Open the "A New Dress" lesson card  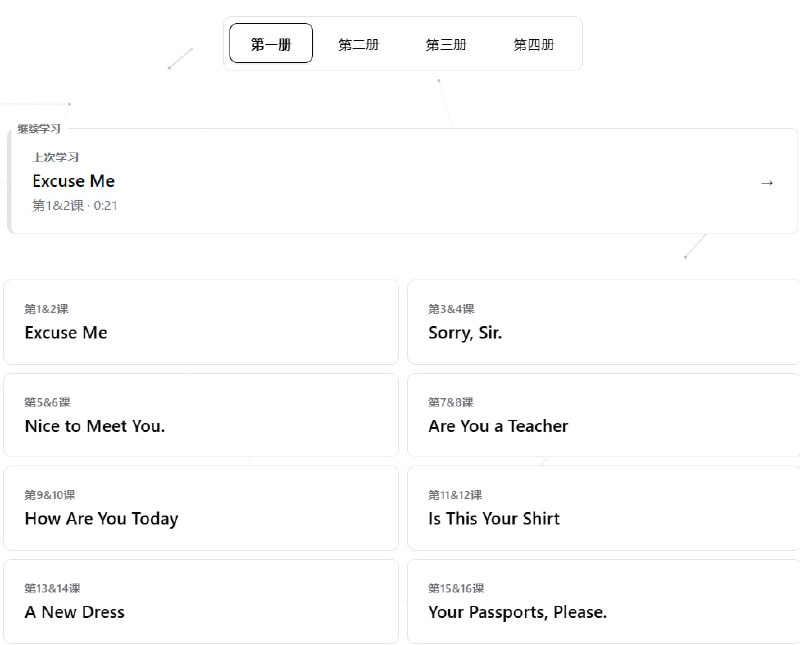click(201, 601)
